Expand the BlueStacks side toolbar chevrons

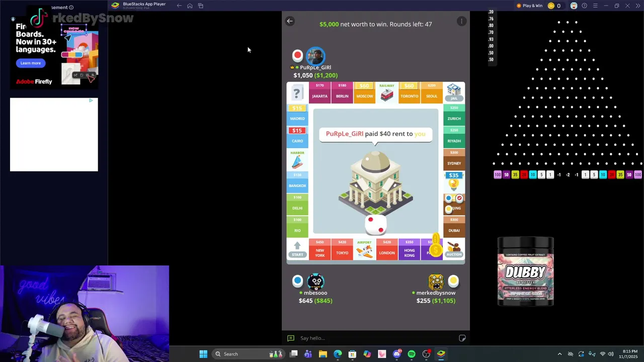[x=637, y=6]
